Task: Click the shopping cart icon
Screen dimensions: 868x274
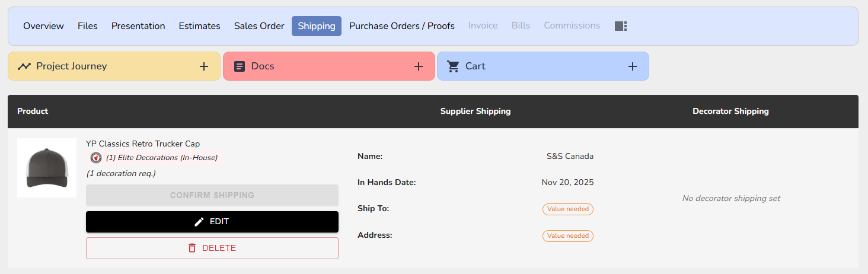Action: click(x=454, y=66)
